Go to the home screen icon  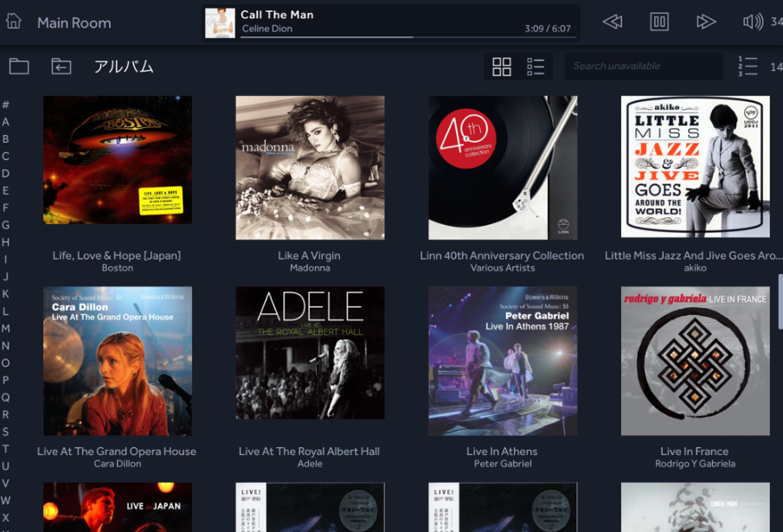(14, 21)
